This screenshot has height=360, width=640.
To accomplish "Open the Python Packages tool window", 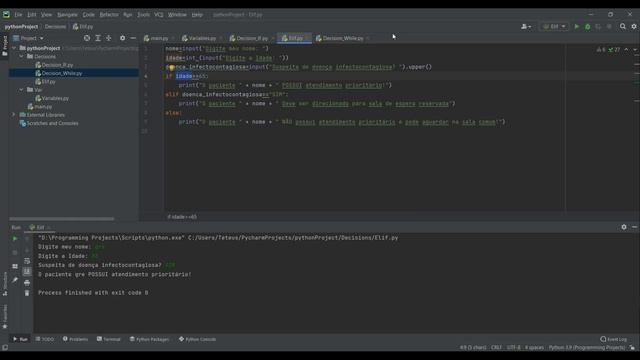I will [x=149, y=339].
